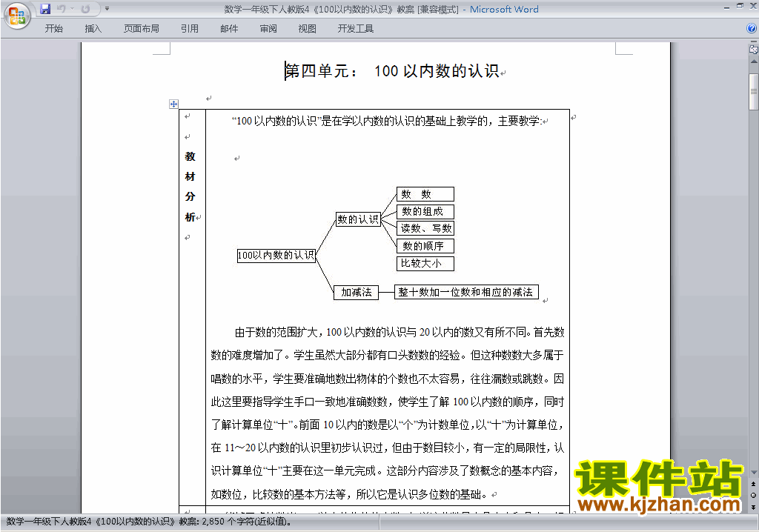759x532 pixels.
Task: Close the Microsoft Word window
Action: click(753, 7)
